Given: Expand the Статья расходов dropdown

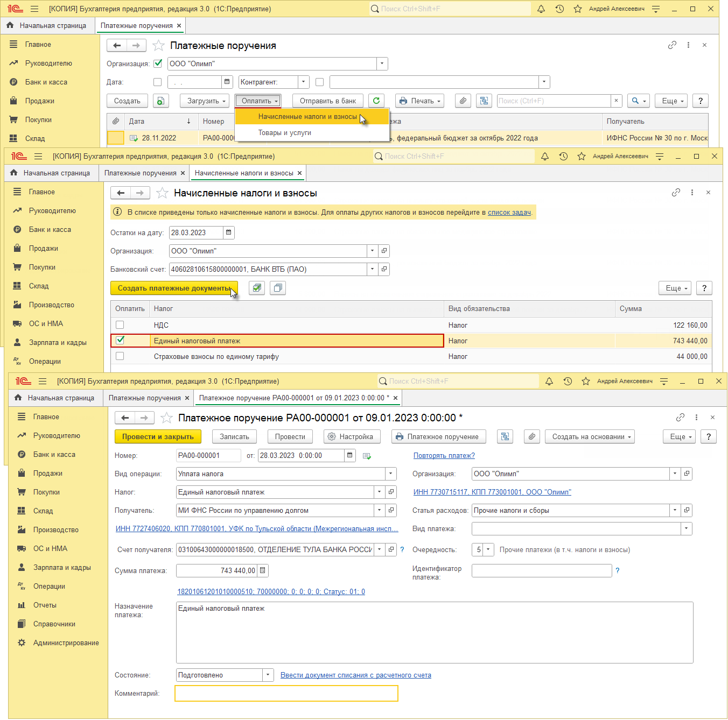Looking at the screenshot, I should (x=675, y=510).
